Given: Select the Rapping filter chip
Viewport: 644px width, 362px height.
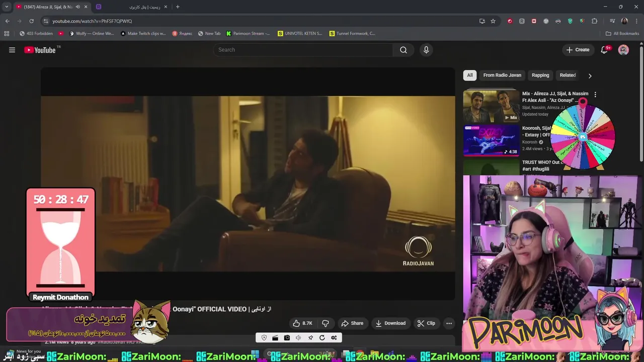Looking at the screenshot, I should [540, 75].
